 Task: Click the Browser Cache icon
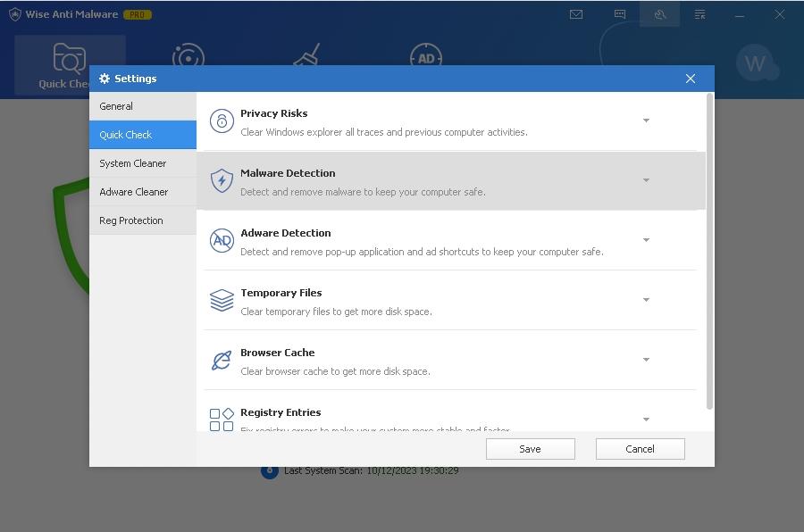click(x=222, y=361)
